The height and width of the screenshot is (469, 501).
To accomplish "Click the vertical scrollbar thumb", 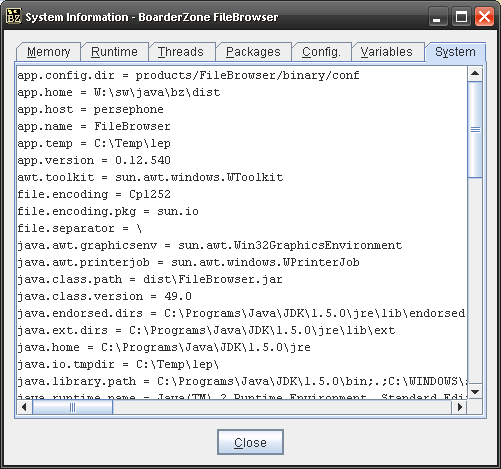I will (x=475, y=130).
